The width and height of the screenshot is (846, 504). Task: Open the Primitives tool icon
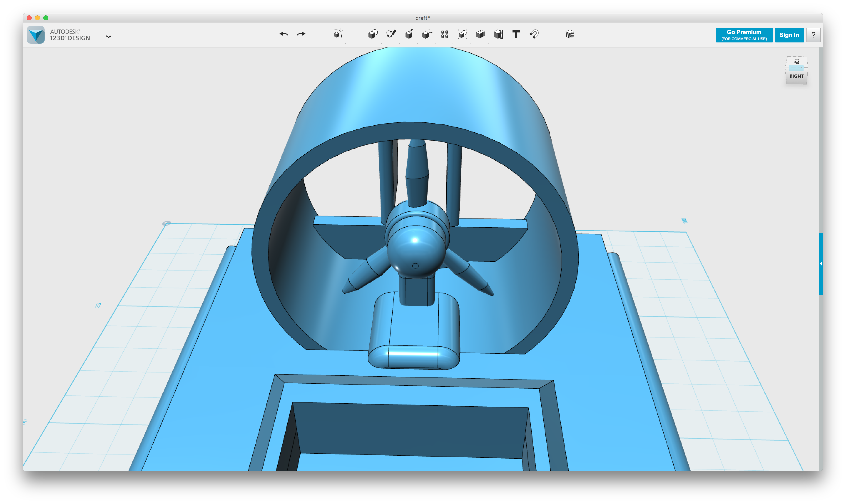tap(373, 34)
